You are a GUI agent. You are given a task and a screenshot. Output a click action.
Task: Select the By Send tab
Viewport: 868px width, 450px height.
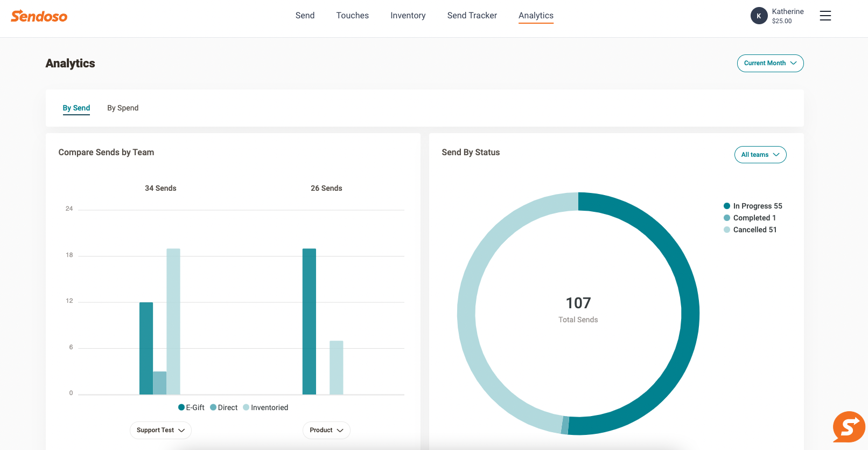coord(76,108)
